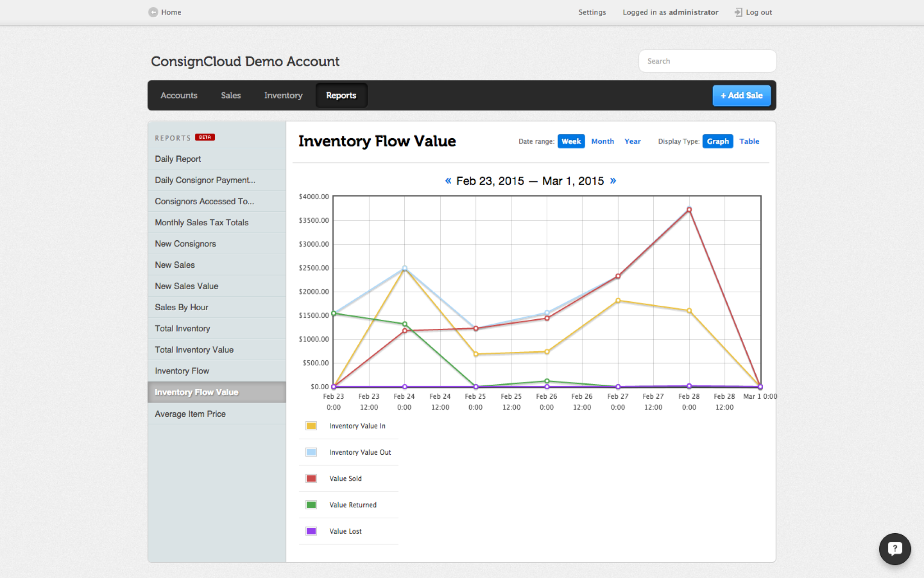This screenshot has height=578, width=924.
Task: Open the Settings page
Action: point(592,12)
